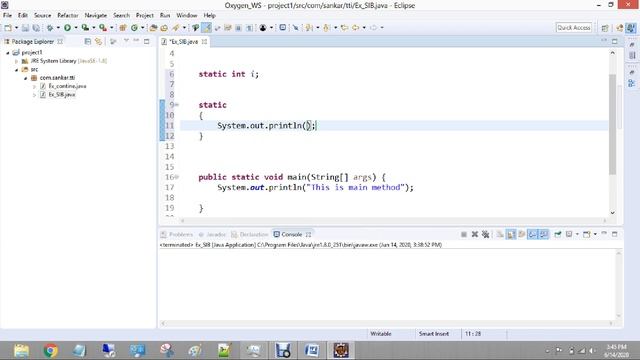Click the editor vertical scrollbar

612,124
